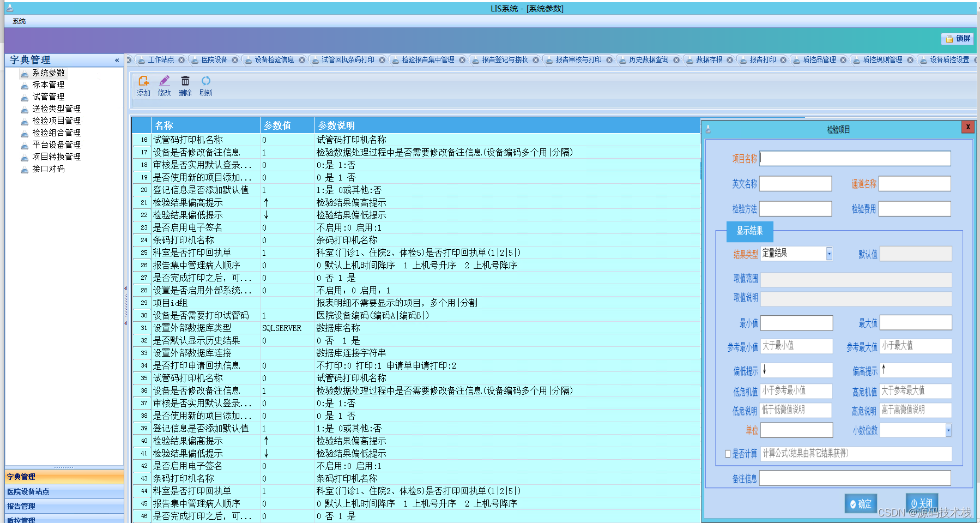Select 试管管理 in the dictionary tree
Viewport: 980px width, 523px height.
coord(48,97)
